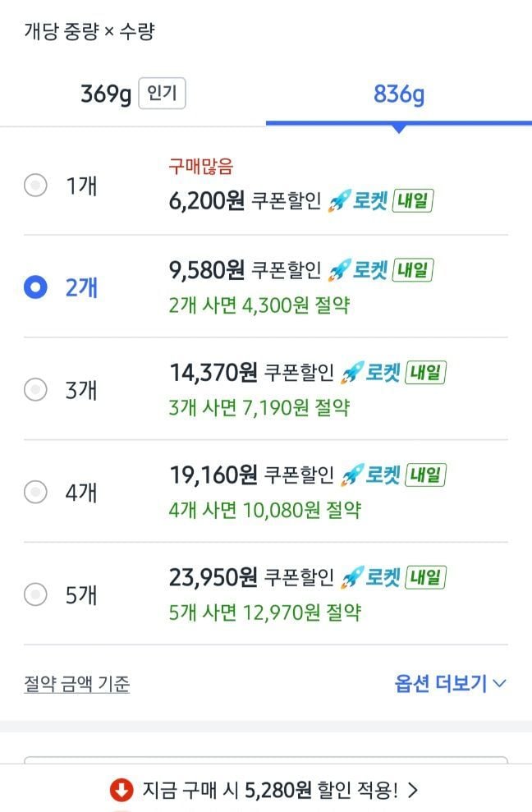This screenshot has width=532, height=812.
Task: Click the rocket icon in the 1개 row
Action: (339, 201)
